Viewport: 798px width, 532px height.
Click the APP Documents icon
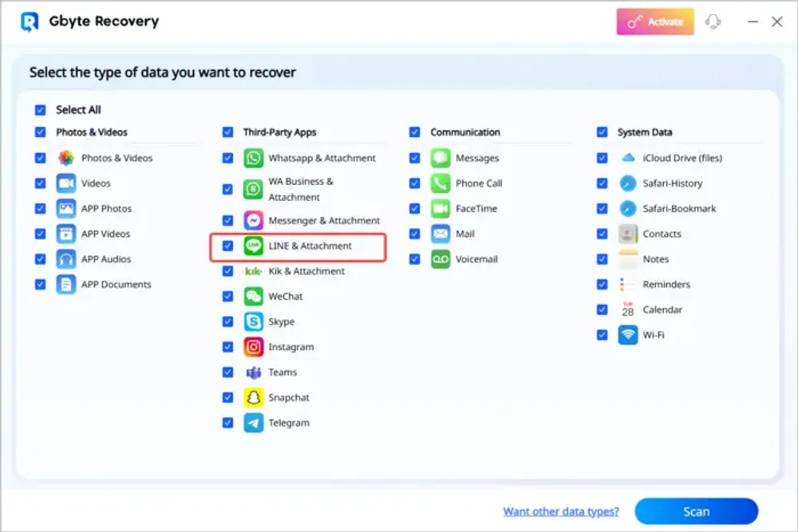click(66, 284)
